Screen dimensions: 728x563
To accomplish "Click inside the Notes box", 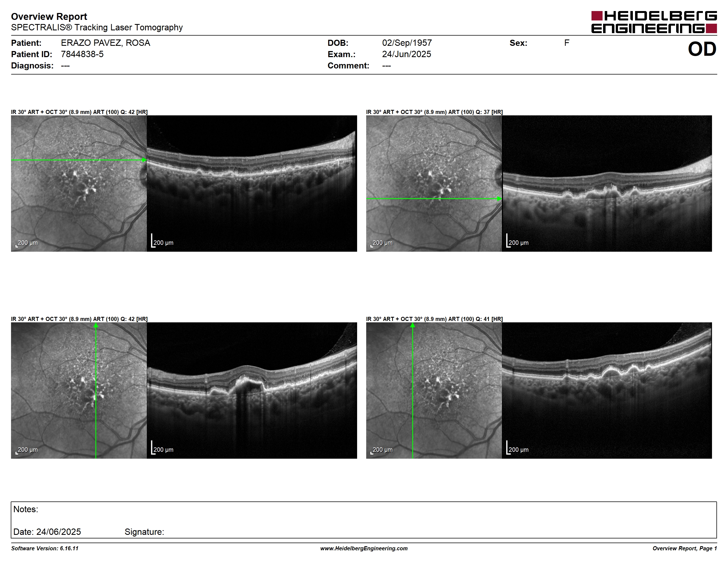I will 364,520.
